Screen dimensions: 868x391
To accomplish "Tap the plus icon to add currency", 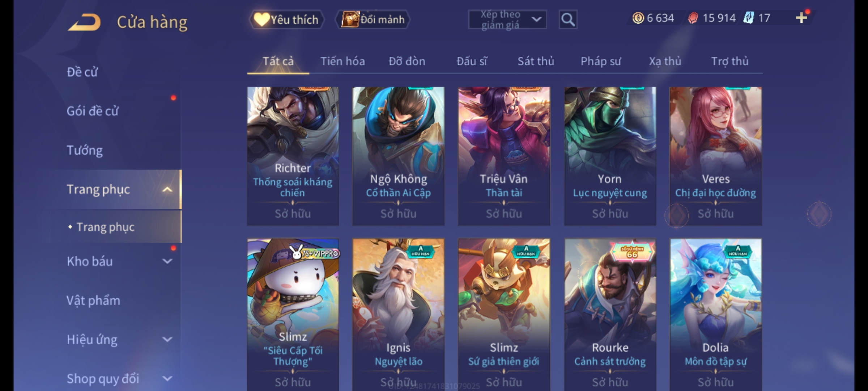I will click(x=801, y=18).
